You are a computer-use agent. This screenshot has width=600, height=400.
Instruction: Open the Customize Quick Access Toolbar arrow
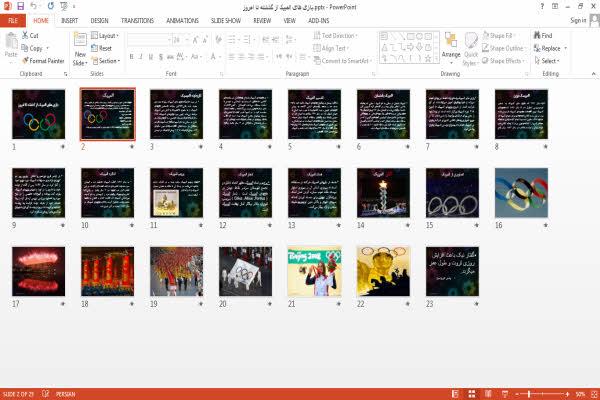(x=74, y=7)
